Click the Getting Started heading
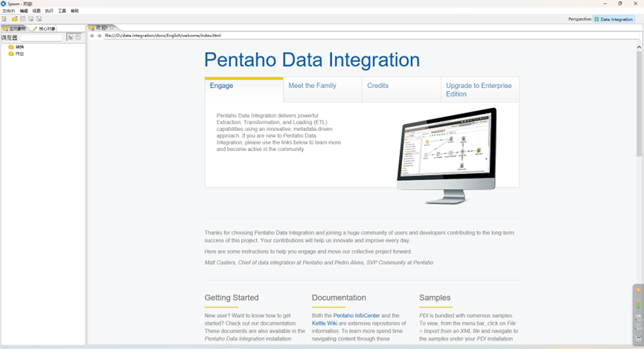The image size is (644, 349). pyautogui.click(x=232, y=298)
